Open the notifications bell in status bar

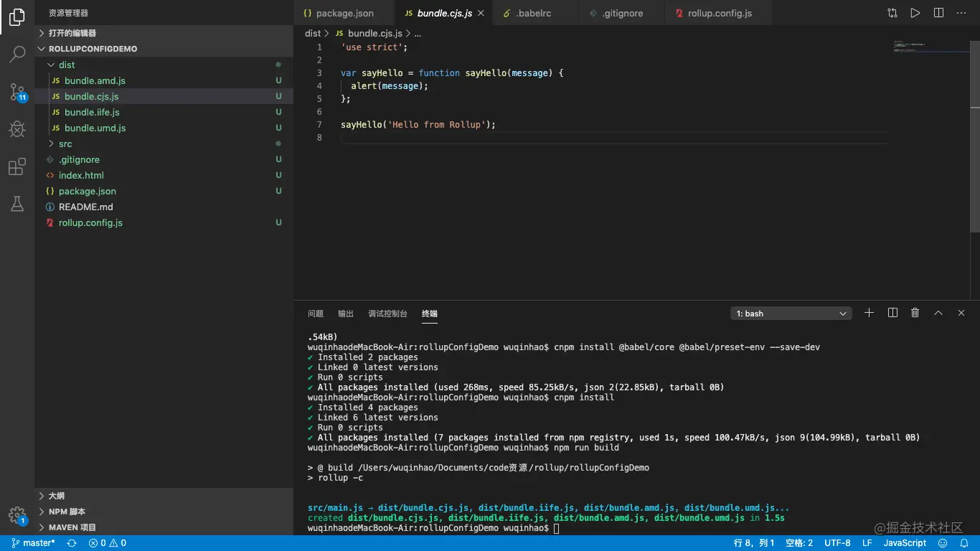click(x=963, y=543)
